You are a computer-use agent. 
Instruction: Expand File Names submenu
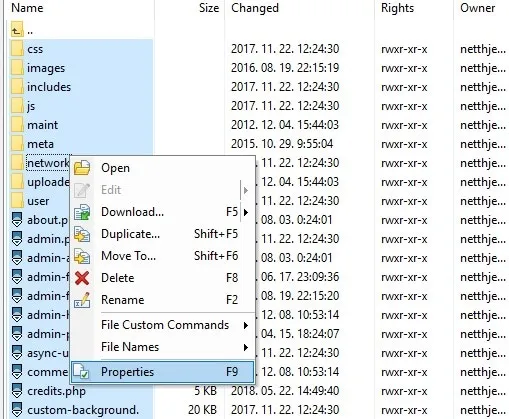click(x=246, y=347)
